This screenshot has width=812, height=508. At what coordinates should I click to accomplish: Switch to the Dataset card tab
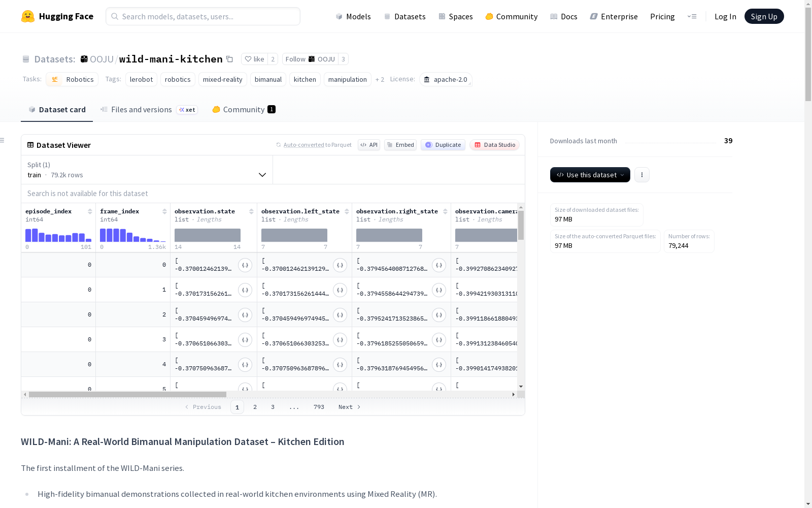tap(57, 110)
